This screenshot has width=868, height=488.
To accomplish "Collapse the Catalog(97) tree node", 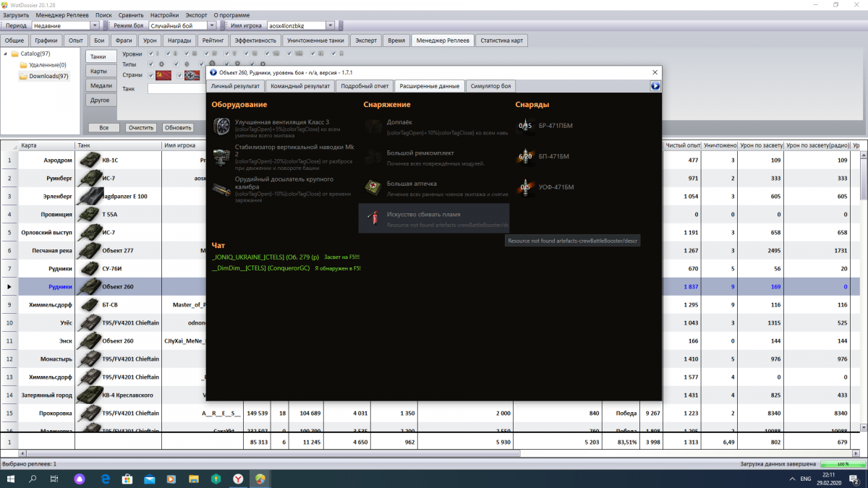I will (x=6, y=53).
